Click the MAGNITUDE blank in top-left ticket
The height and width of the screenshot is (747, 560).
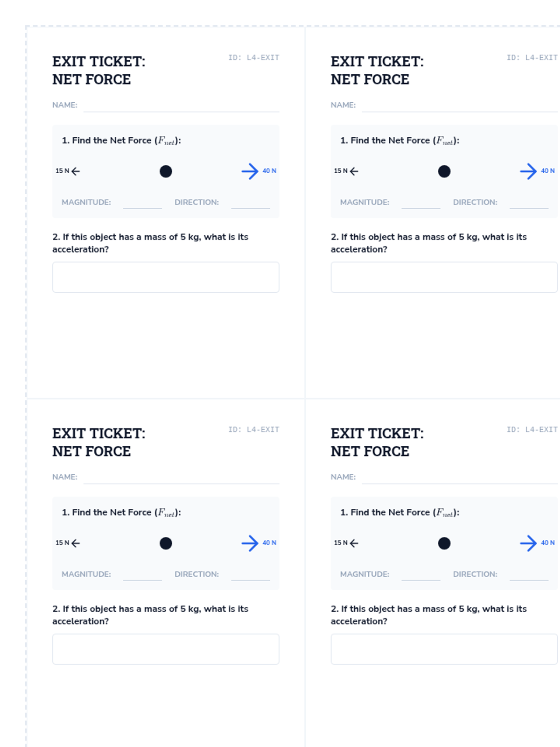pyautogui.click(x=142, y=203)
